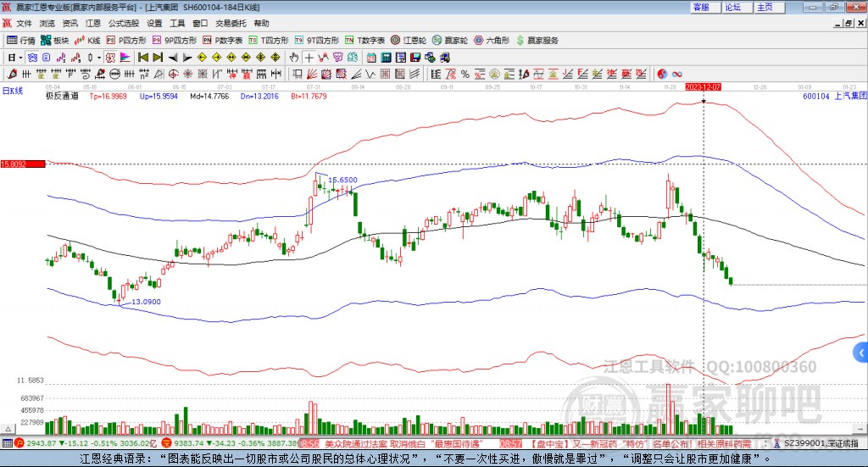Open the 资讯 menu
Image resolution: width=868 pixels, height=467 pixels.
tap(70, 23)
